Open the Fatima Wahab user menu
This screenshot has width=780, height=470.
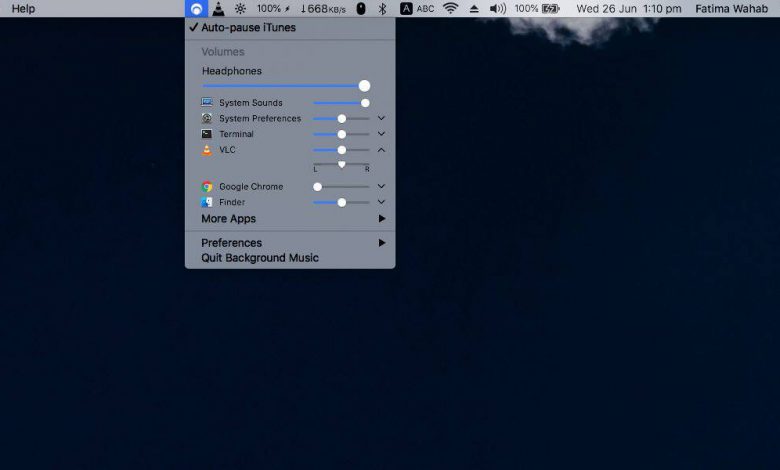click(x=731, y=8)
